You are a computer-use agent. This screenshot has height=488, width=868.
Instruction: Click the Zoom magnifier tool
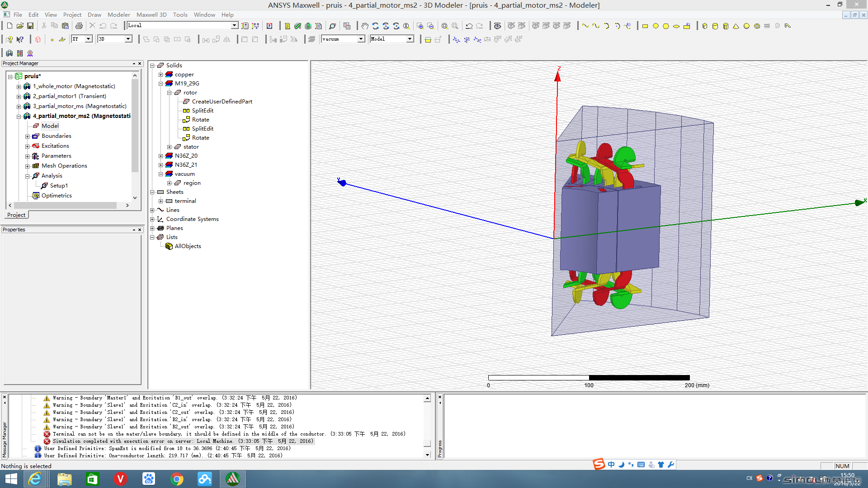[406, 26]
